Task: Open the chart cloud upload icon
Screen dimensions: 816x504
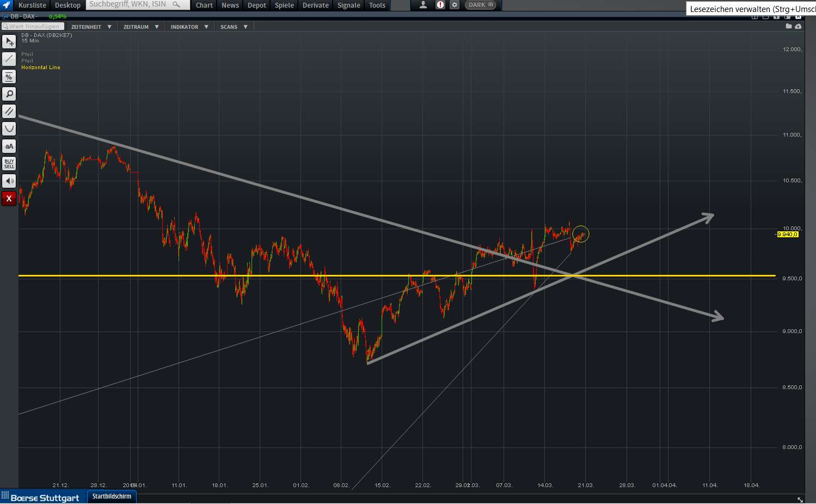Action: pos(798,26)
